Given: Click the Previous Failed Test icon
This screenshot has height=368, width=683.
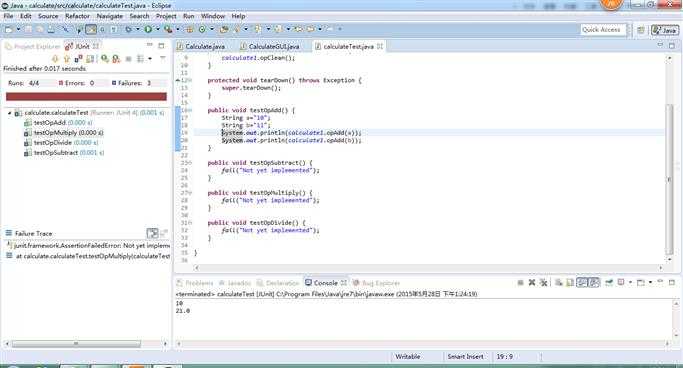Looking at the screenshot, I should tap(67, 58).
